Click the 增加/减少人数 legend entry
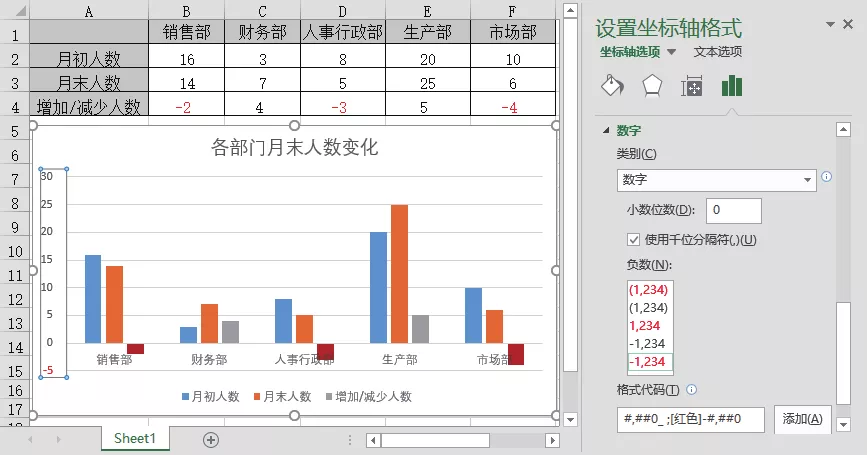 [x=369, y=397]
